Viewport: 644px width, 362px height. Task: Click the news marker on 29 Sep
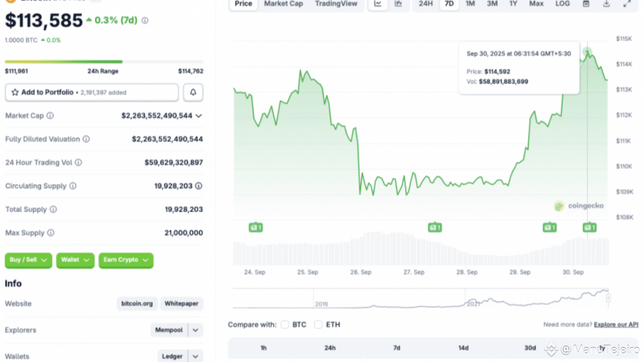click(549, 228)
